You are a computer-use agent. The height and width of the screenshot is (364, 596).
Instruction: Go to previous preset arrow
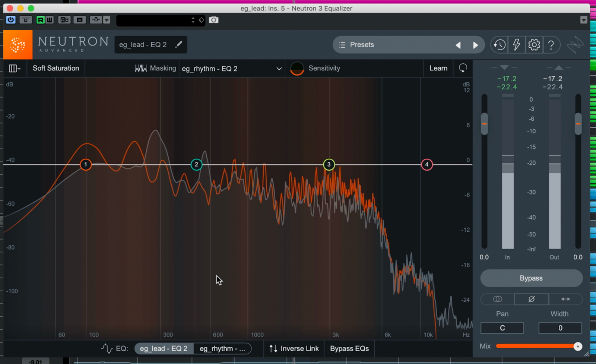(x=458, y=45)
